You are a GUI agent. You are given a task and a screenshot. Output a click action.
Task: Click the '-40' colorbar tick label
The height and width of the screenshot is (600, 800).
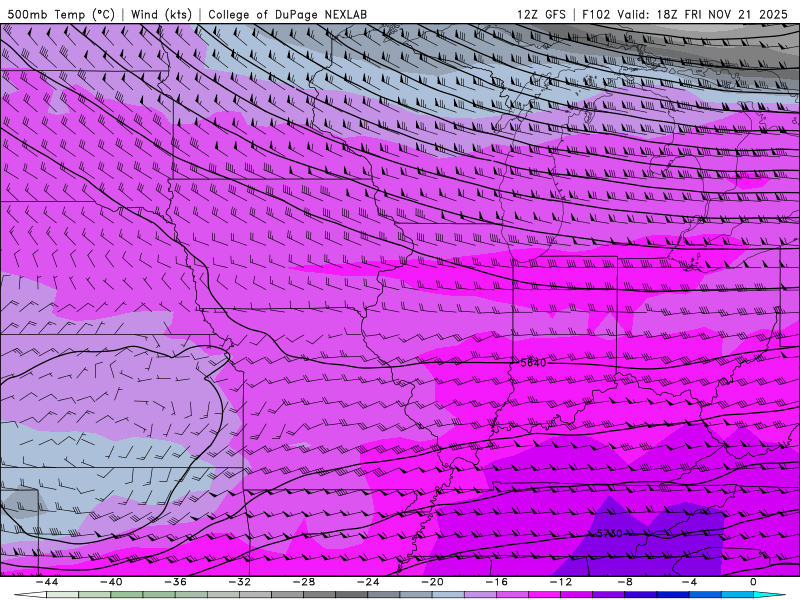[111, 582]
